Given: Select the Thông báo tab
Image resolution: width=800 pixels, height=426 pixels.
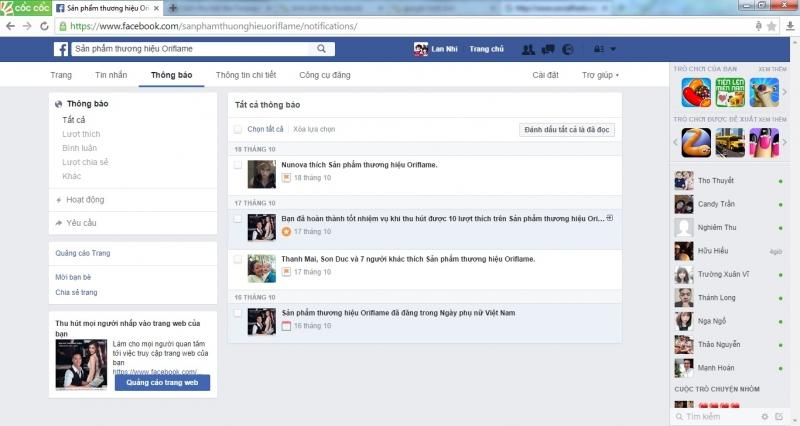Looking at the screenshot, I should tap(171, 75).
